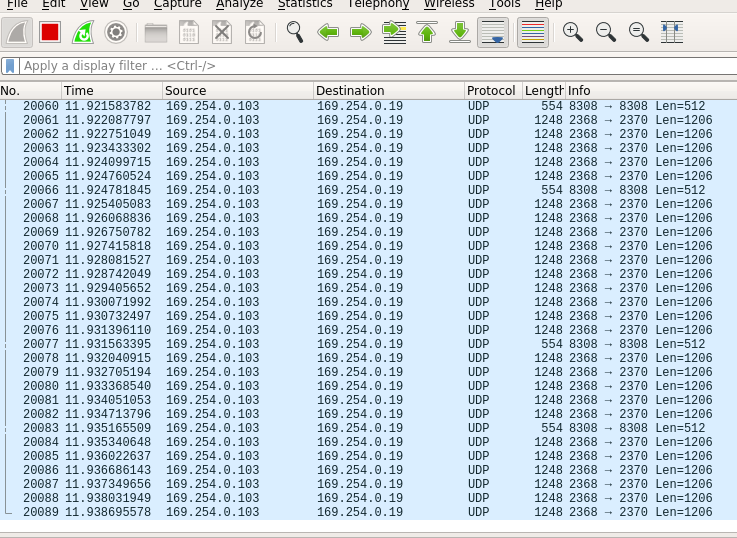Zoom in the main window text
This screenshot has width=737, height=538.
[572, 32]
